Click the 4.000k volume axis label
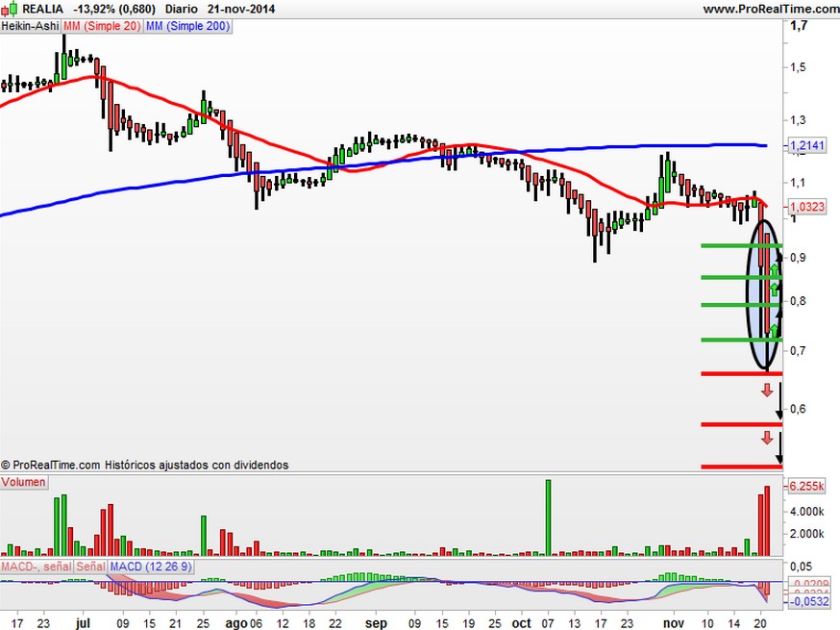 (x=806, y=512)
